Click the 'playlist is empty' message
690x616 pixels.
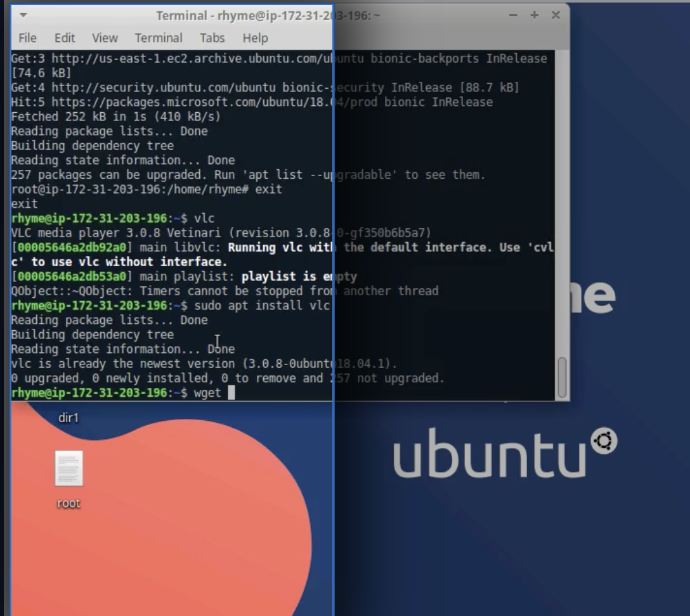299,276
